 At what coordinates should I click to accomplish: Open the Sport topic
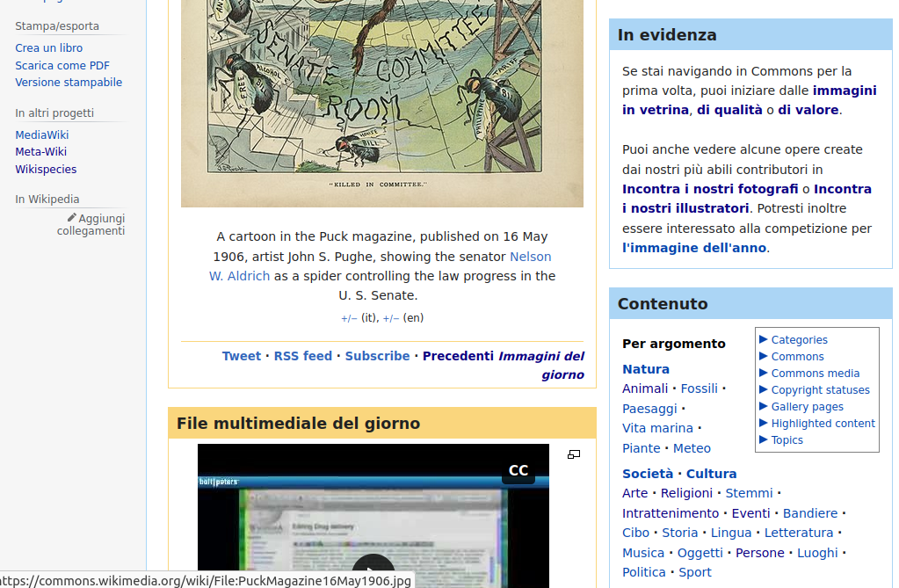[694, 572]
